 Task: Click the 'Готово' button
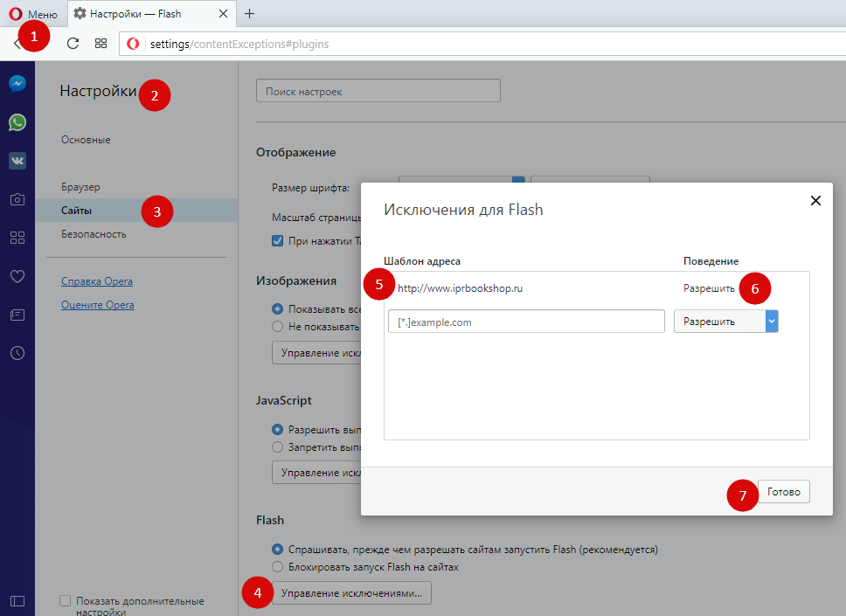[783, 492]
